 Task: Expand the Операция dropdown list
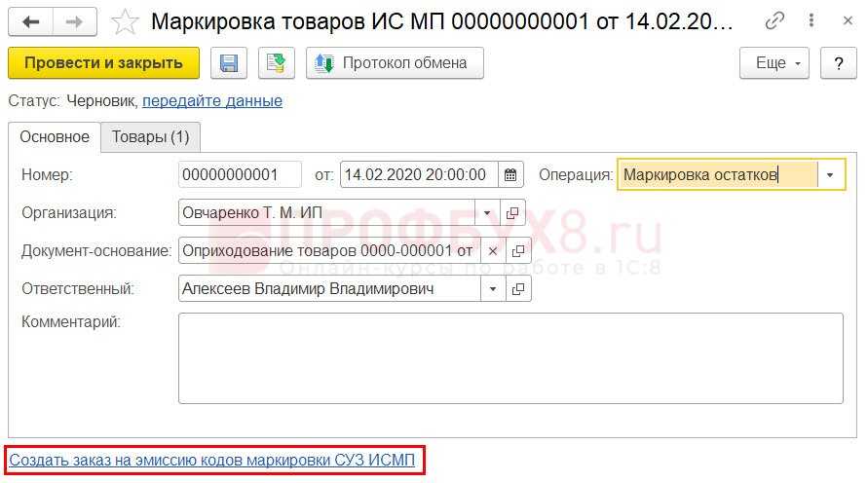830,175
